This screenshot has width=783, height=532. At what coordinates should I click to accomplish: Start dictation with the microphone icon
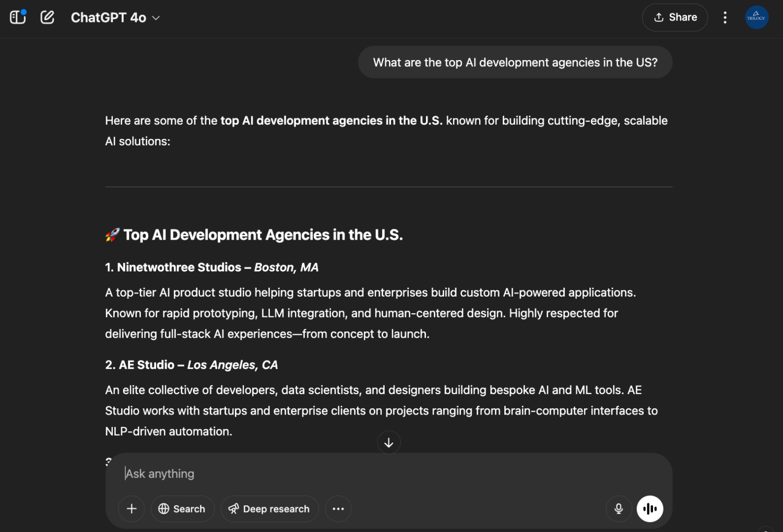[x=619, y=509]
